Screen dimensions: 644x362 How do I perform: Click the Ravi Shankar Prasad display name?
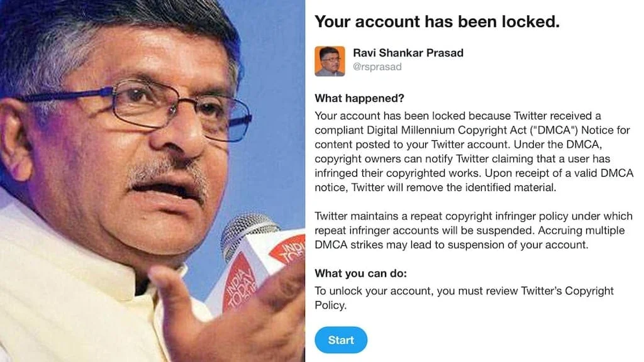[408, 53]
